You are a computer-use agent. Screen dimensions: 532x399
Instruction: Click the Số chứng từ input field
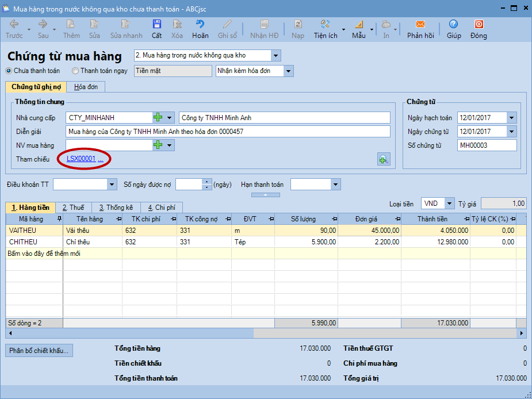487,145
